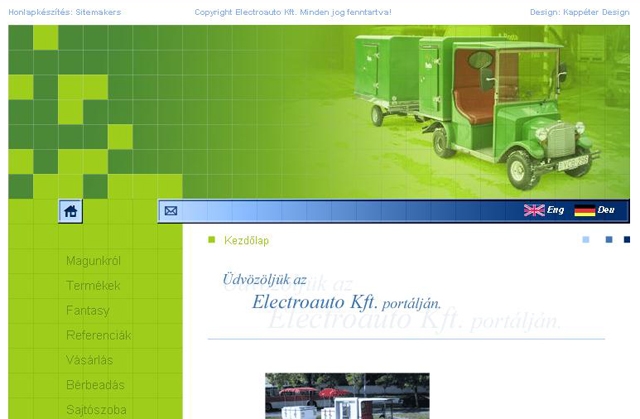Click the green bullet before Kezdőlap
This screenshot has height=419, width=640.
coord(211,239)
